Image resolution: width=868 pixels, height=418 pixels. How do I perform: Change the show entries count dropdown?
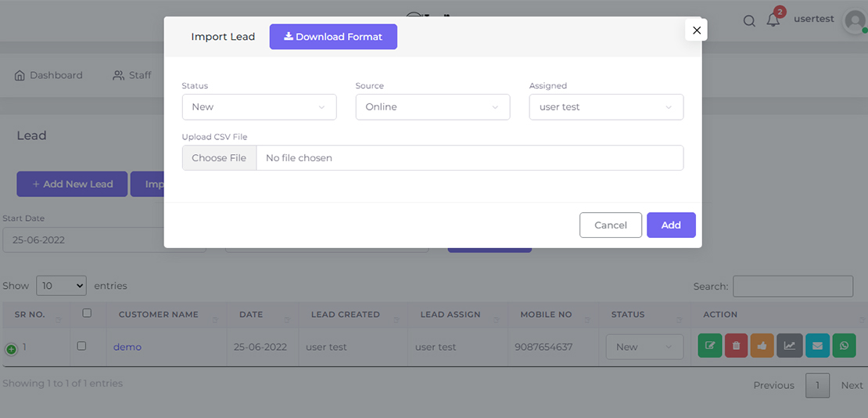point(61,286)
